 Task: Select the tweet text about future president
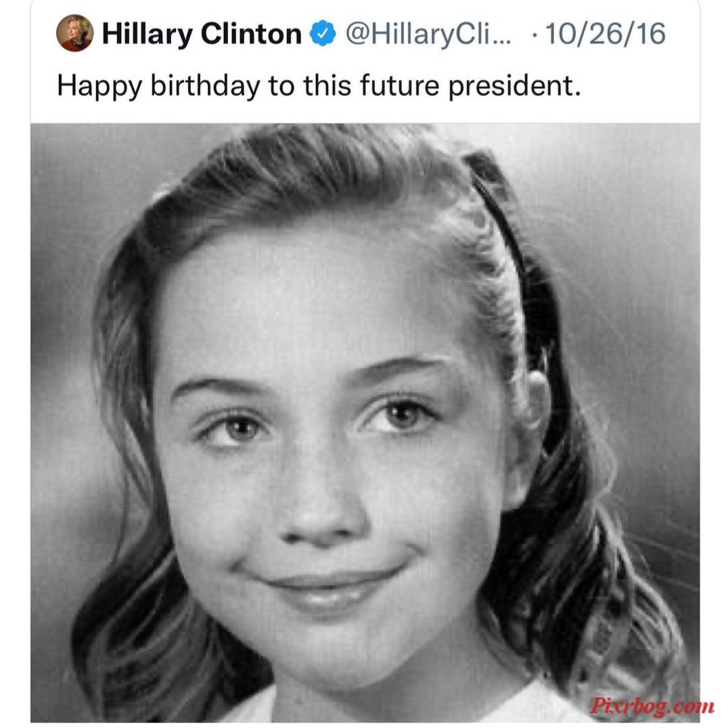[x=319, y=86]
